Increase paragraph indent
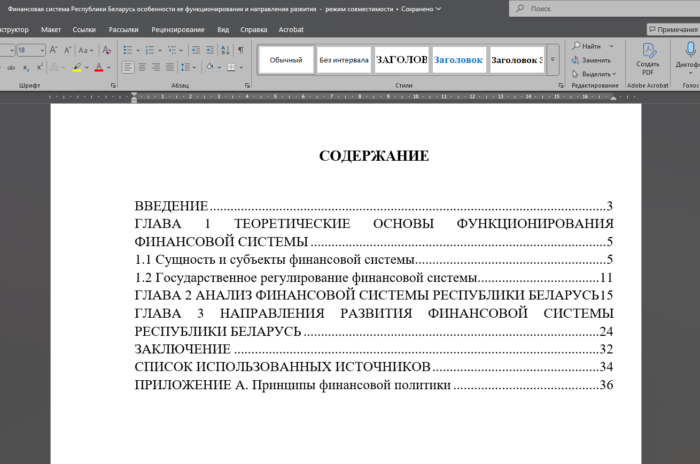700x464 pixels. (210, 50)
